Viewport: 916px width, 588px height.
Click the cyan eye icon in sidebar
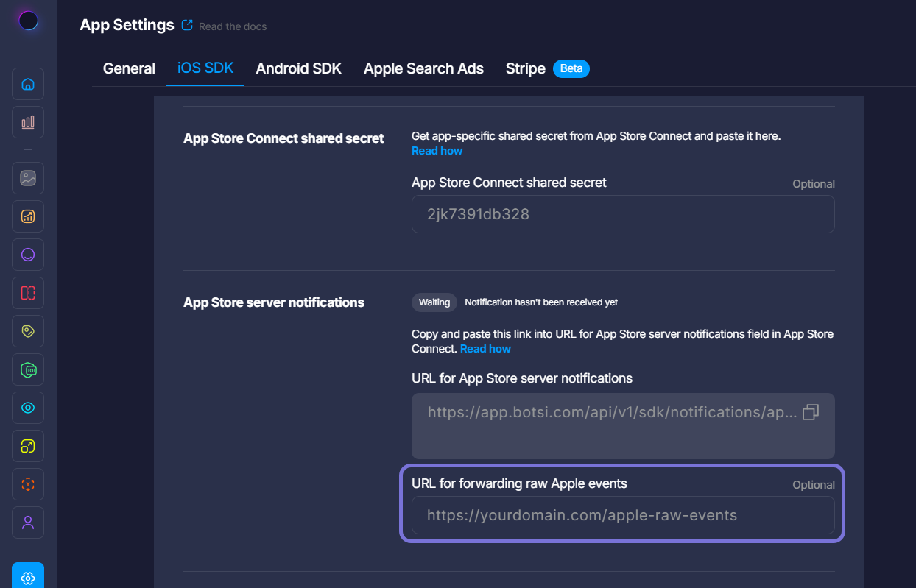28,408
